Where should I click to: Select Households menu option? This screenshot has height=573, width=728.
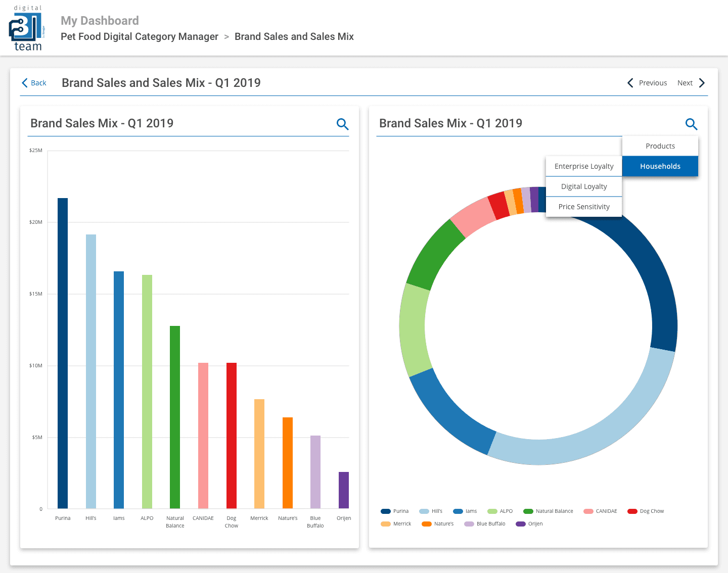coord(660,166)
